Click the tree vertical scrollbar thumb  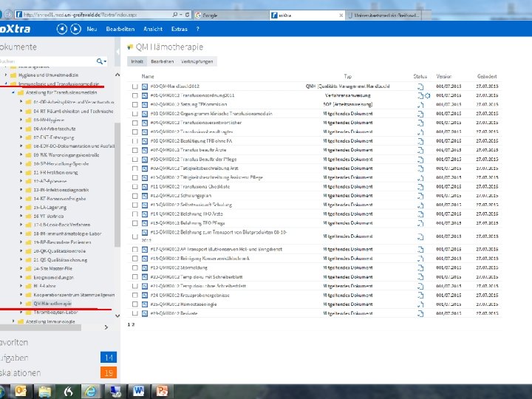coord(117,185)
